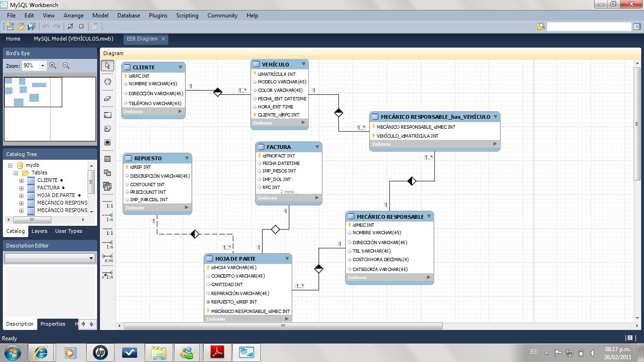Zoom out with the minus magnifier icon
The height and width of the screenshot is (362, 644).
point(66,66)
